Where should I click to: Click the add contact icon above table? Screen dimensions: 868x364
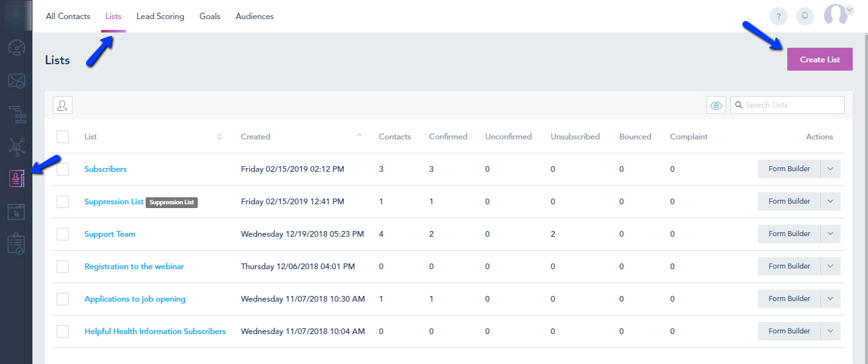(62, 105)
